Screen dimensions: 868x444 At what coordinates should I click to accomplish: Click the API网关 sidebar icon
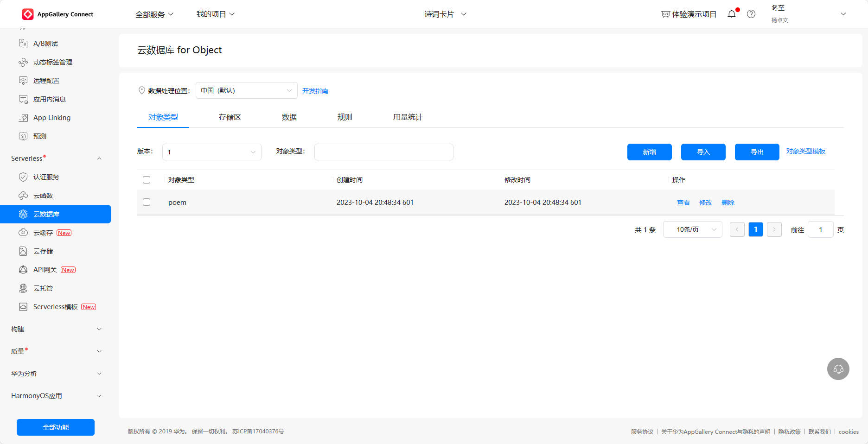coord(23,270)
